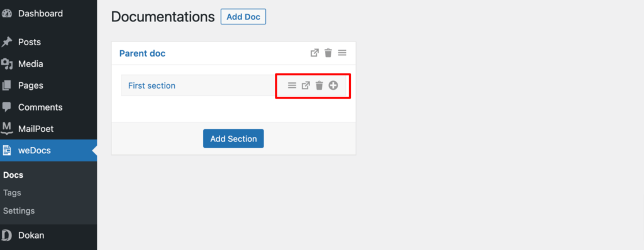Click the Add Section button
Screen dimensions: 644x250
233,139
